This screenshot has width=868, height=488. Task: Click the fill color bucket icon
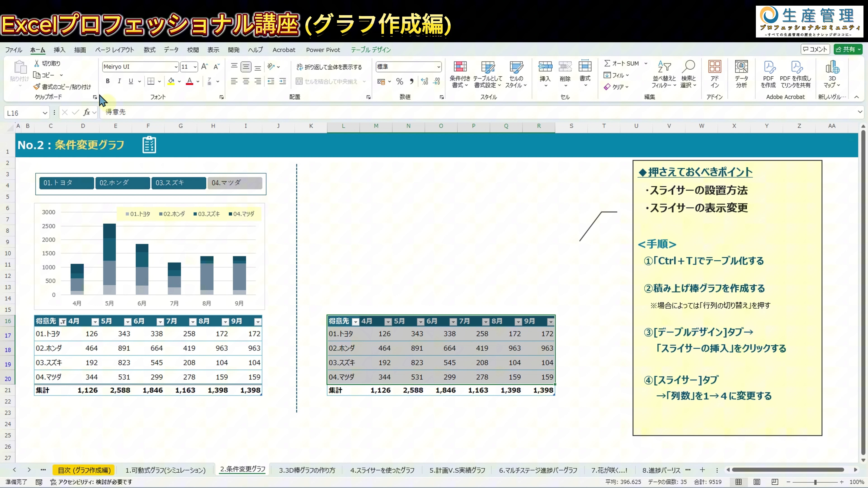(x=171, y=81)
